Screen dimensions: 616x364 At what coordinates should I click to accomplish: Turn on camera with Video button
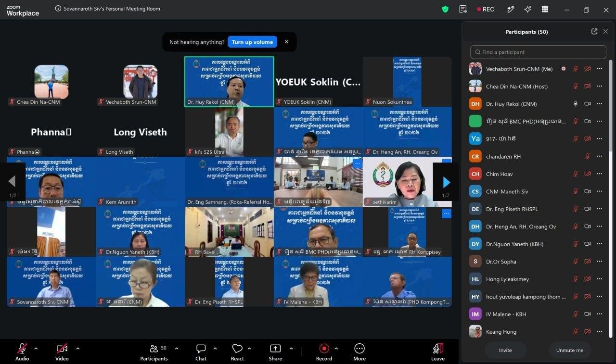(62, 352)
